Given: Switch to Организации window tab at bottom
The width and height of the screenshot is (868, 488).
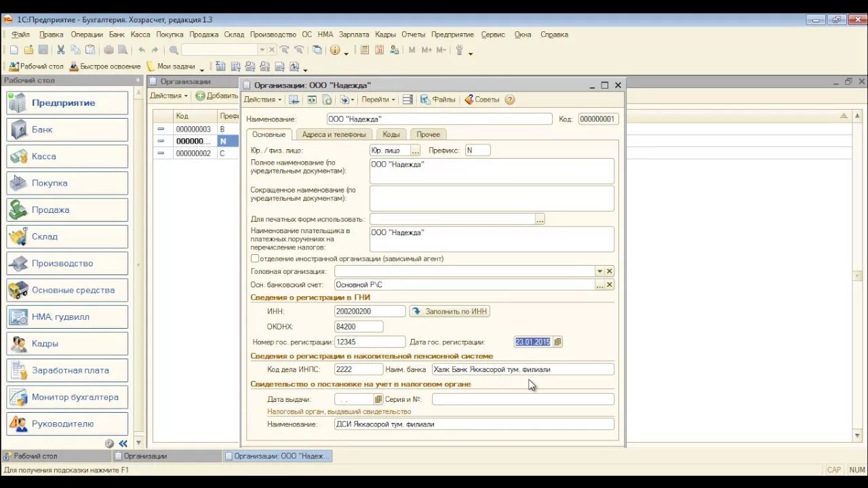Looking at the screenshot, I should [166, 456].
